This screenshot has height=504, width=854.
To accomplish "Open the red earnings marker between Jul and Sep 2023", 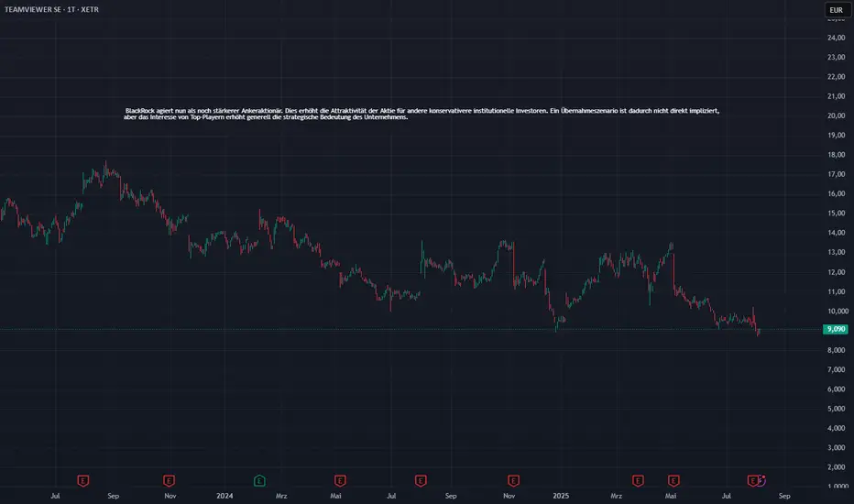I will [82, 480].
